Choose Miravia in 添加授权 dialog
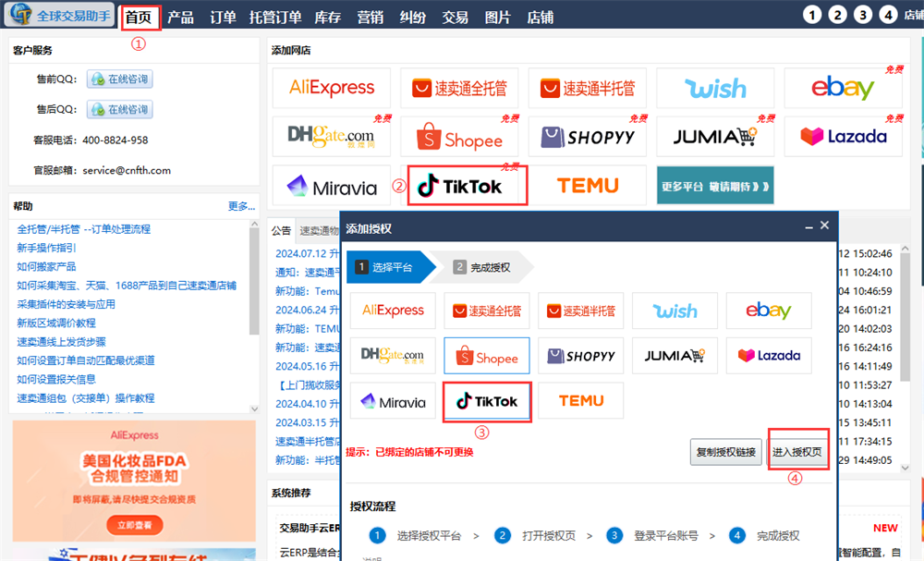 393,401
